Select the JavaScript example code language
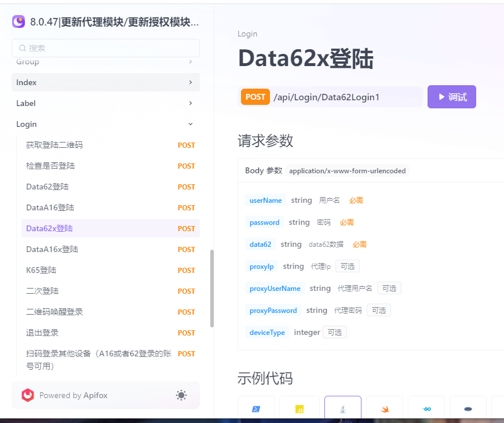The width and height of the screenshot is (504, 423). click(x=300, y=409)
